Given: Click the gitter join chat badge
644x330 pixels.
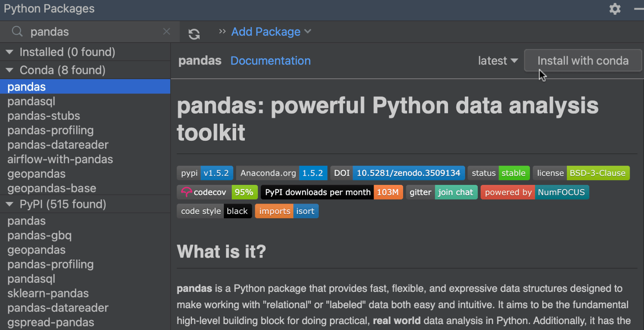Looking at the screenshot, I should point(441,192).
